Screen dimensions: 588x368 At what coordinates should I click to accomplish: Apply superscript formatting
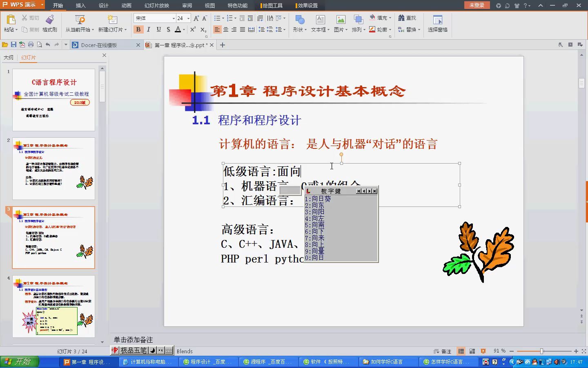(x=193, y=29)
